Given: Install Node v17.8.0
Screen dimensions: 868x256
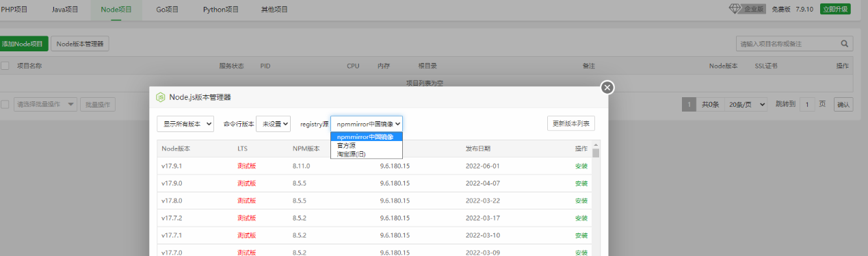Looking at the screenshot, I should click(x=581, y=201).
